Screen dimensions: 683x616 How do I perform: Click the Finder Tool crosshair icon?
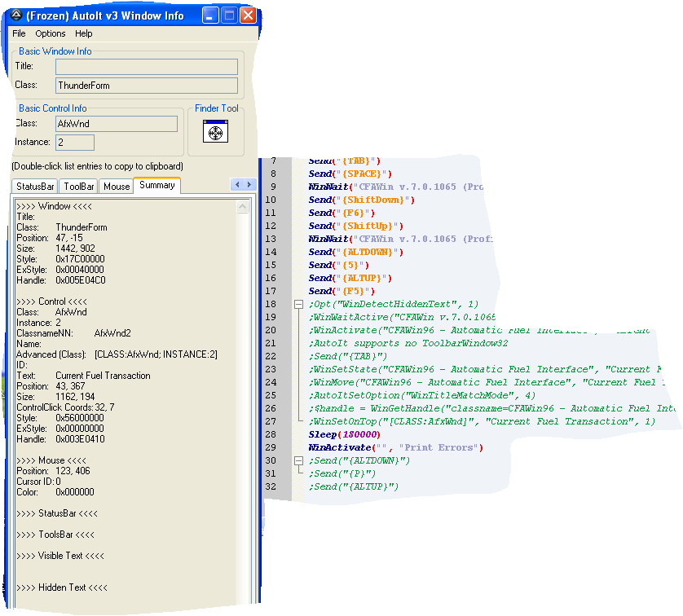pos(215,131)
